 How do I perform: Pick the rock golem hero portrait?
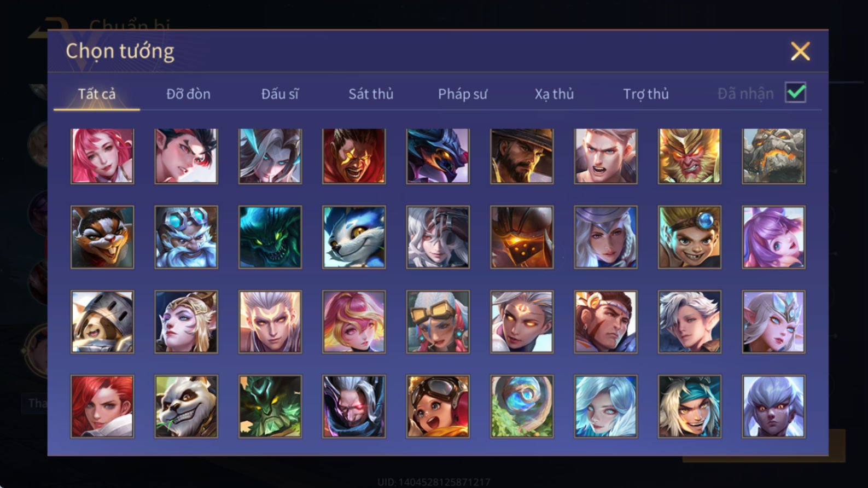773,156
